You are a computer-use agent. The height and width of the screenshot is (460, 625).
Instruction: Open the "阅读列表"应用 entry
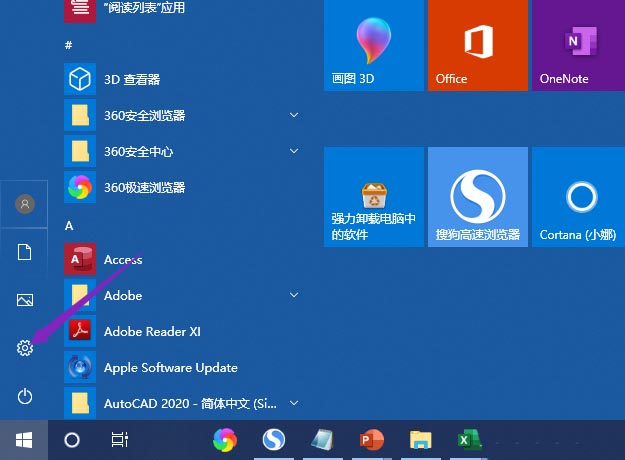pos(124,8)
